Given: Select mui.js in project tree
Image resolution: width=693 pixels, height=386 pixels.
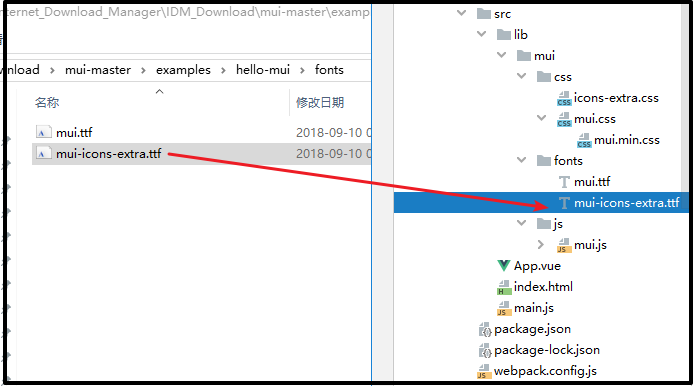Looking at the screenshot, I should tap(590, 245).
